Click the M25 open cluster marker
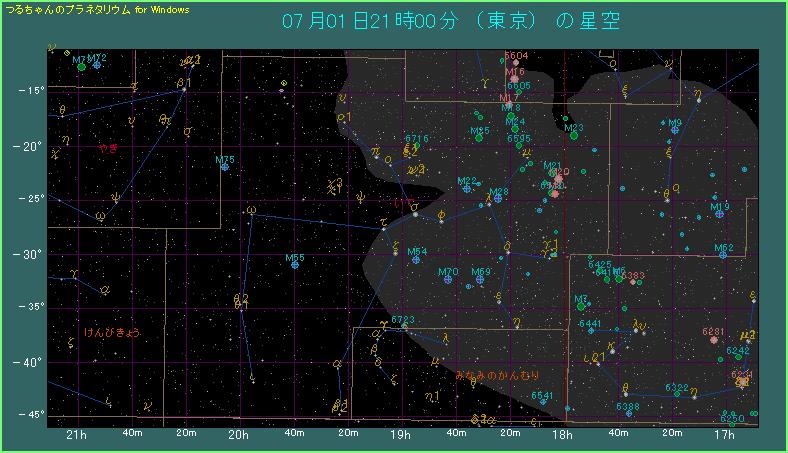The image size is (788, 453). pos(479,138)
